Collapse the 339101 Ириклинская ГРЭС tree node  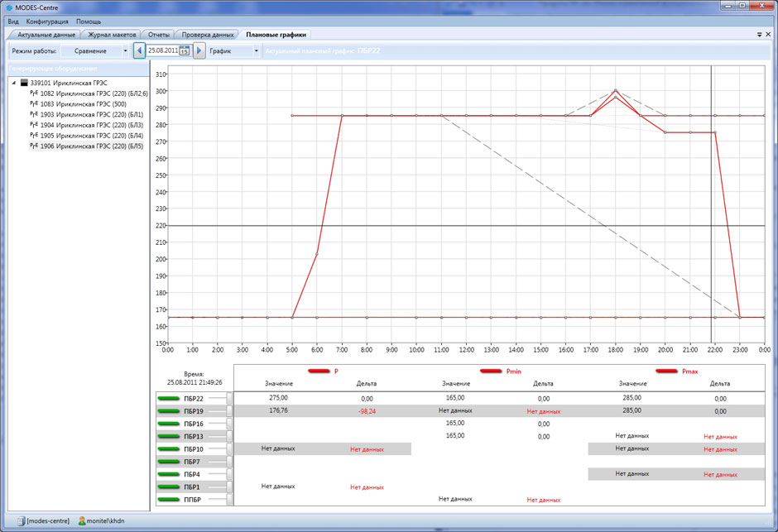point(14,83)
